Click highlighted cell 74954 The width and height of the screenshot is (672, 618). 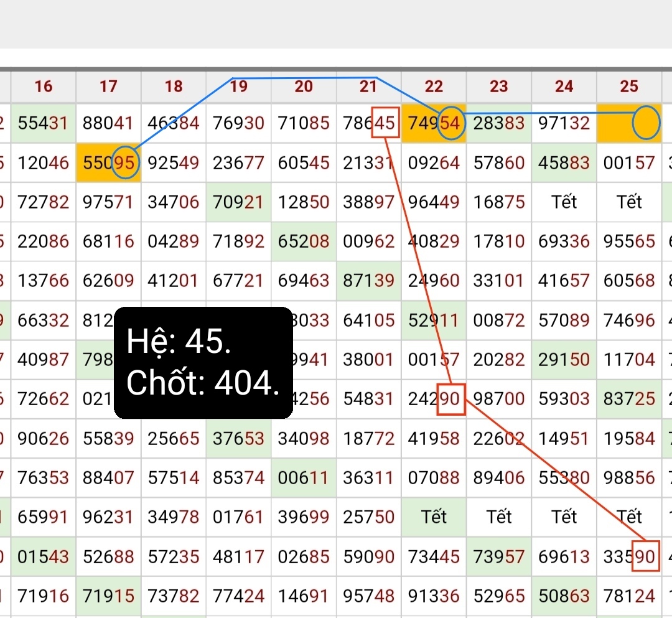click(x=434, y=123)
